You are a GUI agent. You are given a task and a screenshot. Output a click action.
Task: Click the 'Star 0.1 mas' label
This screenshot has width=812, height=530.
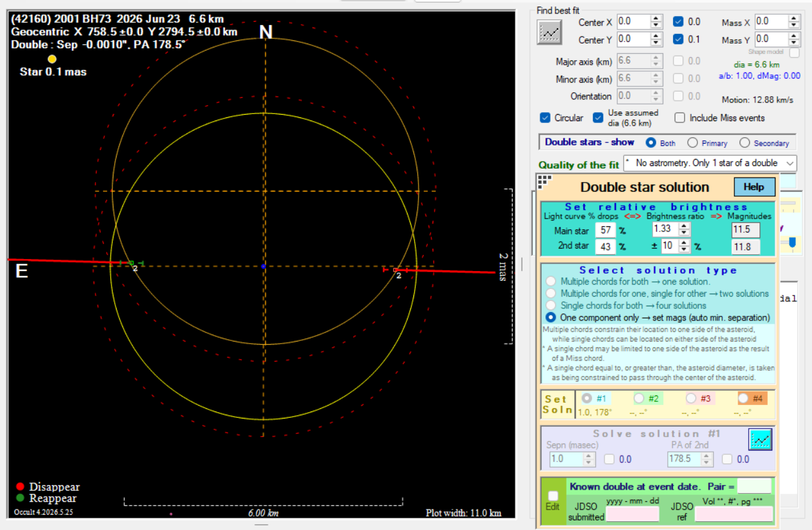[53, 72]
